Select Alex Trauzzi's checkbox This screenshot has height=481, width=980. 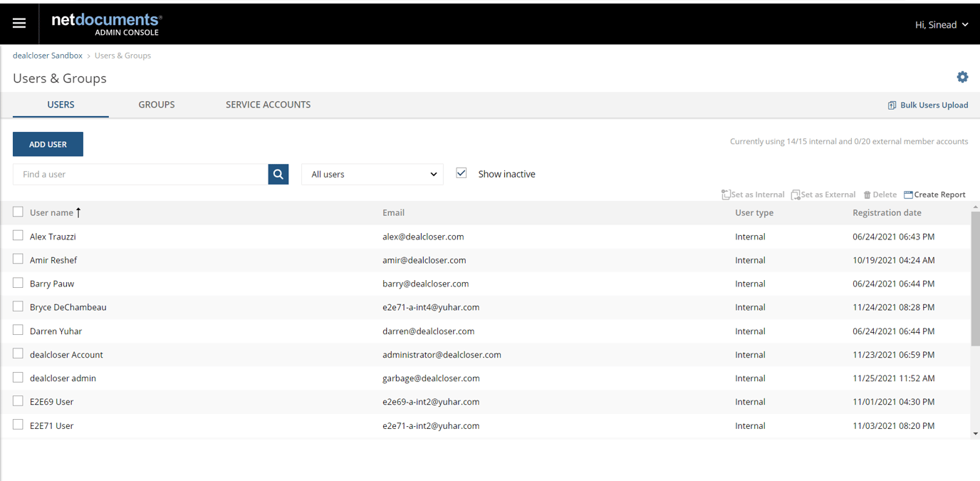coord(18,235)
